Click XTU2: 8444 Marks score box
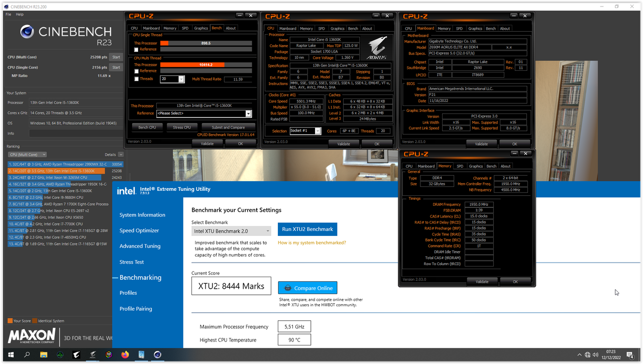This screenshot has height=364, width=643. (231, 286)
